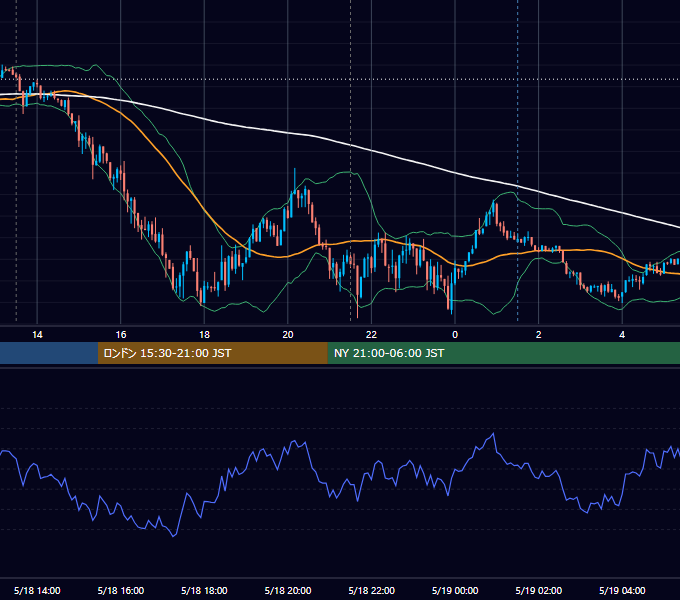Click the 5/18 18:00 date label

point(204,590)
